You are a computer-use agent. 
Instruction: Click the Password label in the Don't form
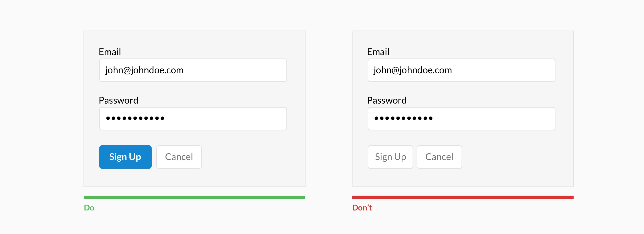(x=387, y=100)
